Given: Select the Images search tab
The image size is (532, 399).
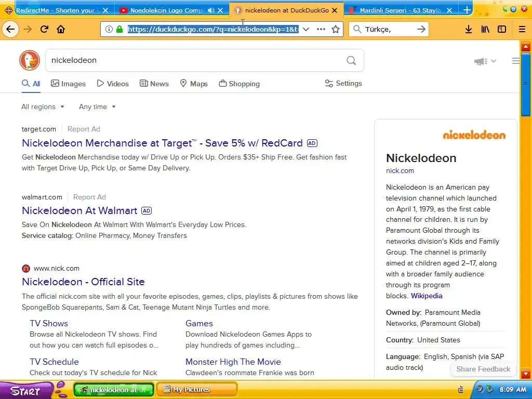Looking at the screenshot, I should pos(68,84).
